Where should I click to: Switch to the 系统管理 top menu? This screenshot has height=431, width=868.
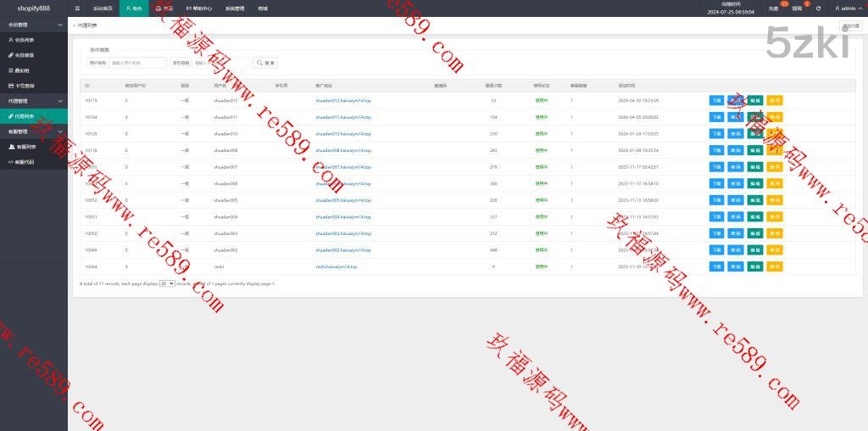click(234, 8)
